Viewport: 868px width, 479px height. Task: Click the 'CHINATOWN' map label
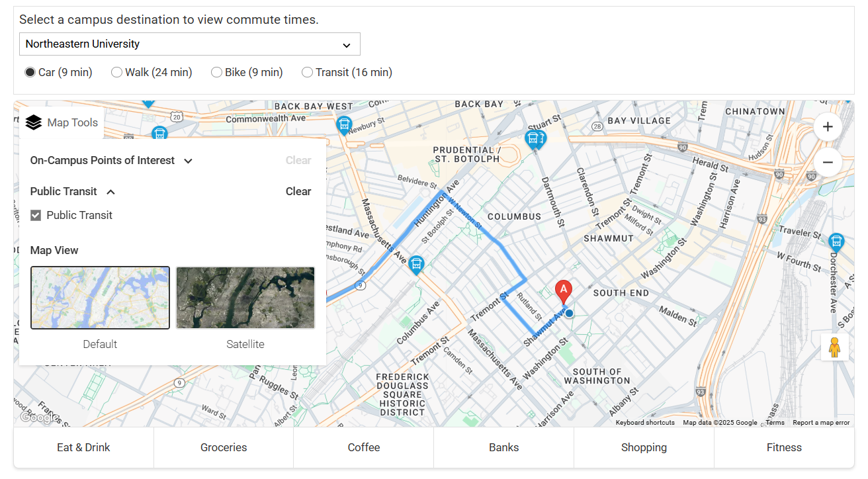tap(755, 111)
